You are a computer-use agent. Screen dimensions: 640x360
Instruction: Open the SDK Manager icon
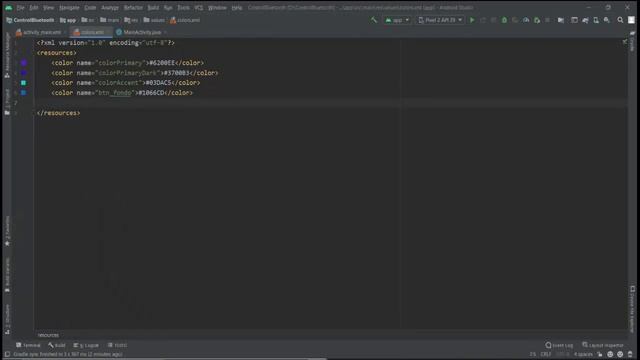click(x=607, y=20)
